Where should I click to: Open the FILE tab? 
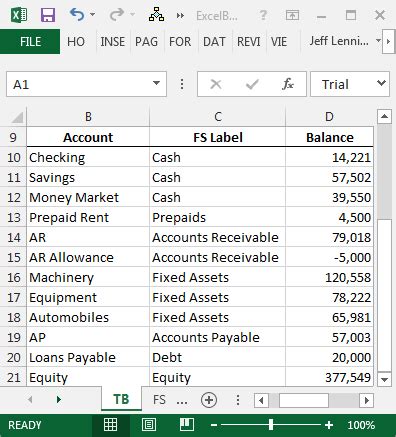(x=30, y=42)
